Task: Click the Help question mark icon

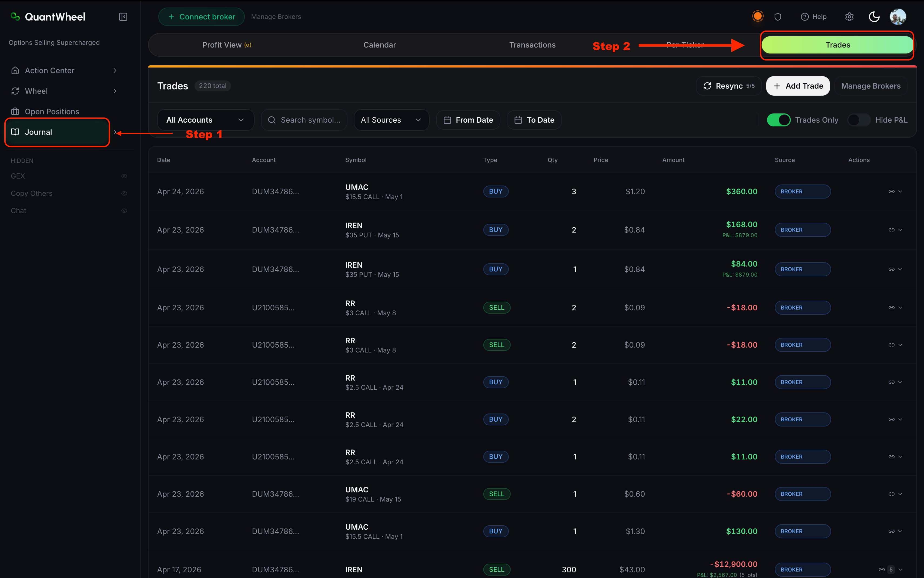Action: [805, 17]
